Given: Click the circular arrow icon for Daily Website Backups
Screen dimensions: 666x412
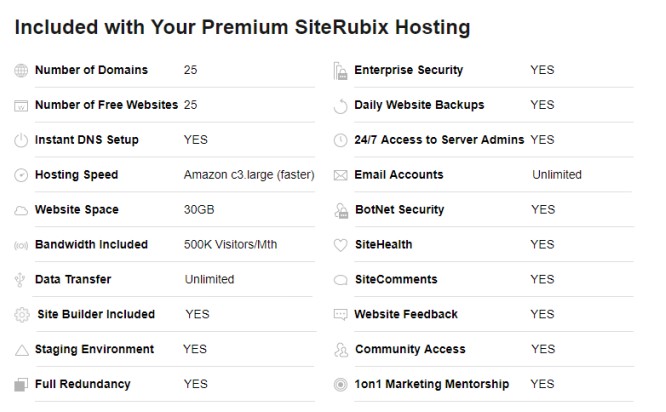Looking at the screenshot, I should click(x=340, y=106).
